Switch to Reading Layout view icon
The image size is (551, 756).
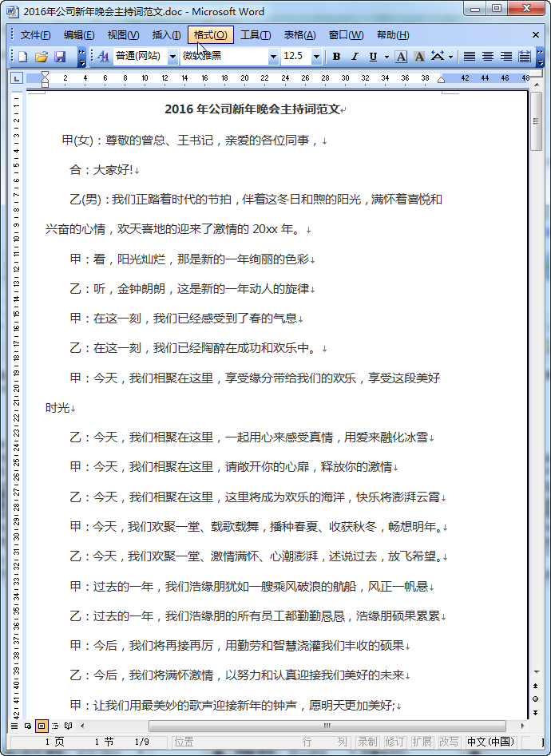pyautogui.click(x=69, y=726)
